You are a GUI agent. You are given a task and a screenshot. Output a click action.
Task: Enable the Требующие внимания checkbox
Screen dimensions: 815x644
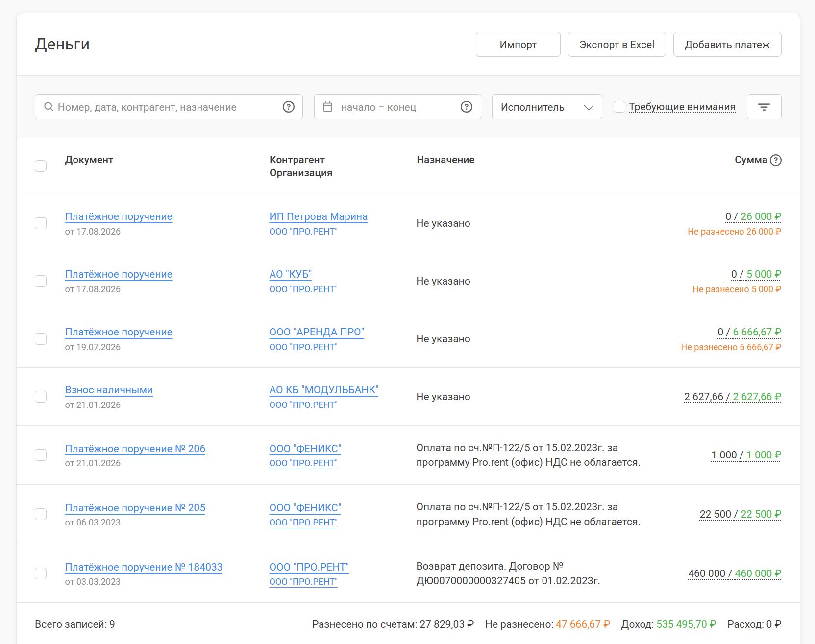click(x=619, y=107)
